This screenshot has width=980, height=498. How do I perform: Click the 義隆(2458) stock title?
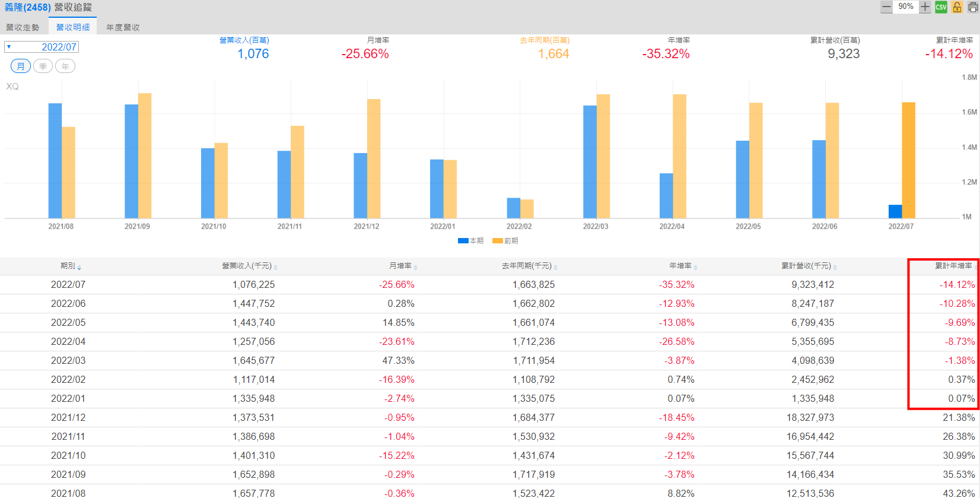(x=27, y=8)
